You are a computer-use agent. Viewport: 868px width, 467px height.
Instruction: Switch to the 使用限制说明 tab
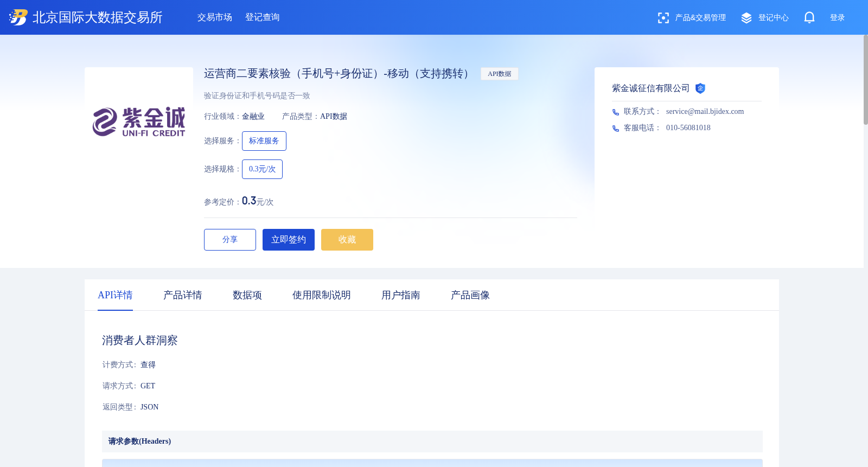(x=322, y=295)
